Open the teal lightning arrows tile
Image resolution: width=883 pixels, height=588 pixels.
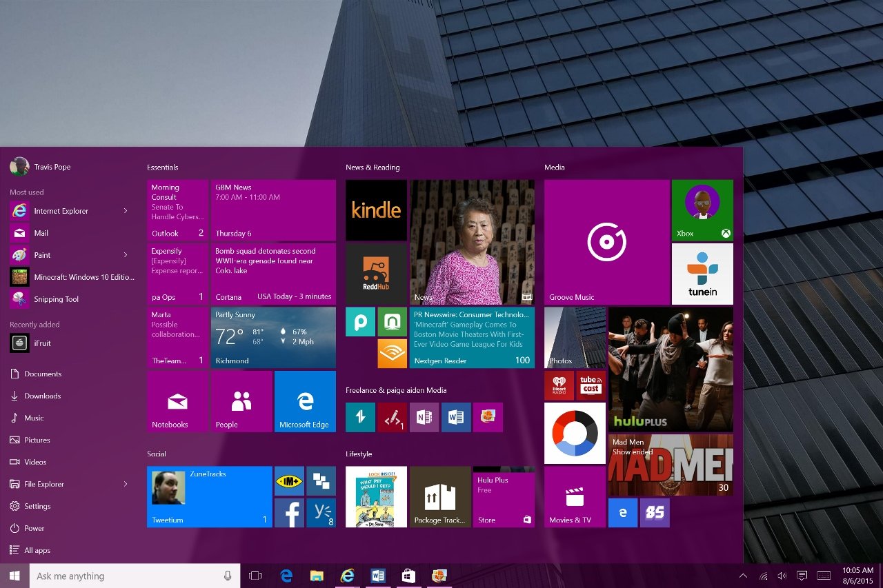click(x=360, y=417)
